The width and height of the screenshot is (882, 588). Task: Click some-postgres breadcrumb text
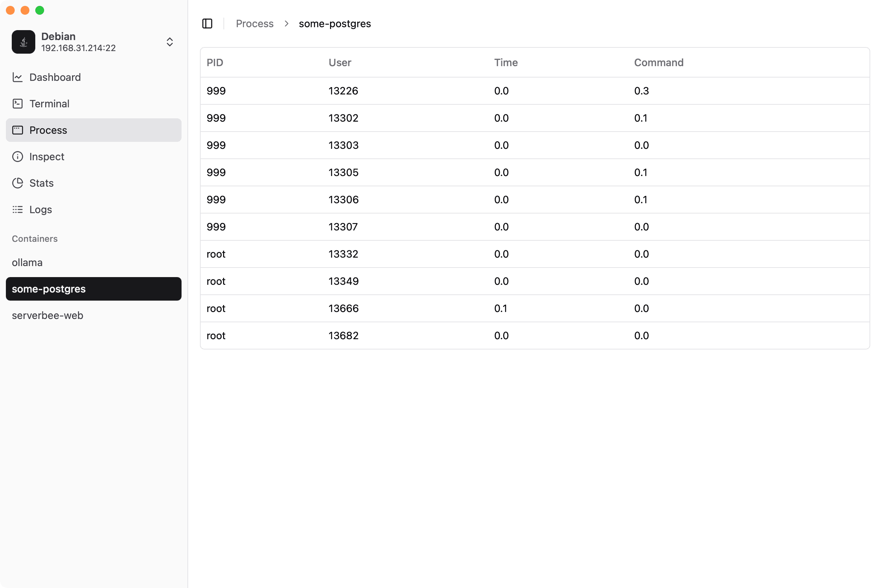[x=334, y=24]
